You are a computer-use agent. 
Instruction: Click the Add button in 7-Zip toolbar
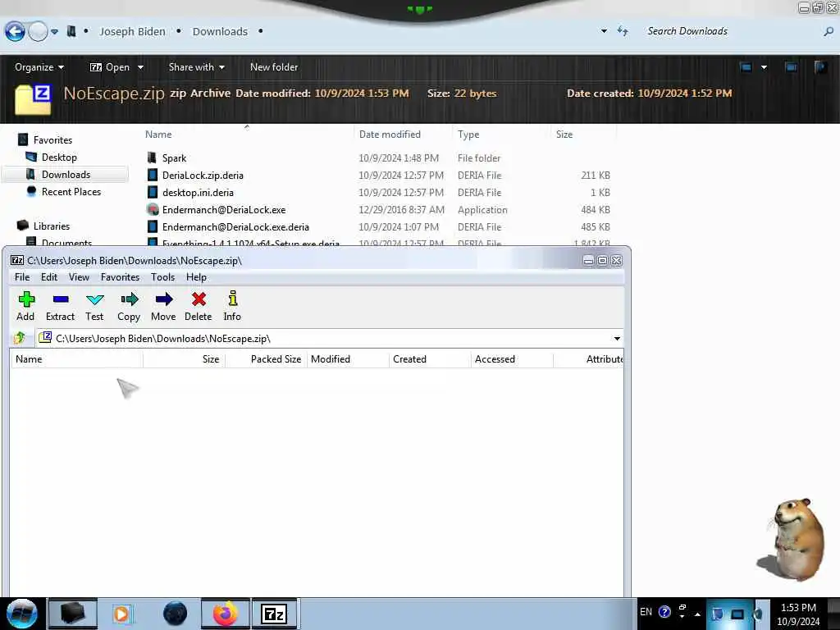(25, 307)
